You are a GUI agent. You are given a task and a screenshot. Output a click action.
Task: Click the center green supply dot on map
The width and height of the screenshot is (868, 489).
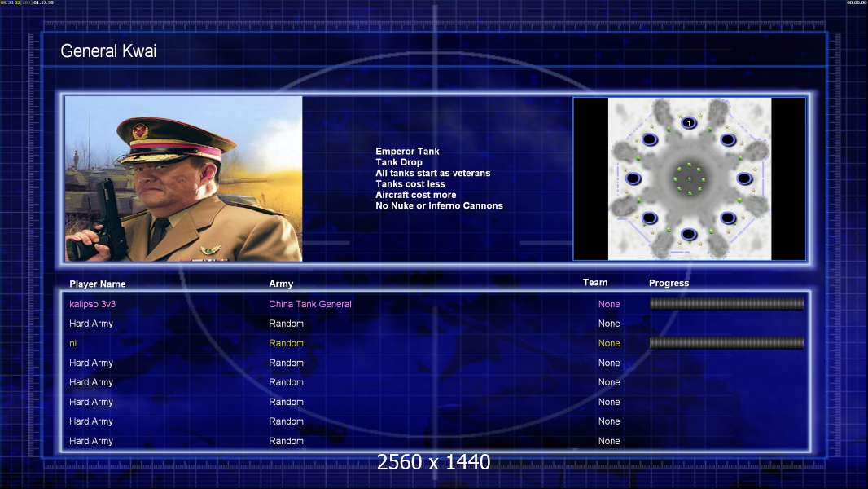click(689, 178)
